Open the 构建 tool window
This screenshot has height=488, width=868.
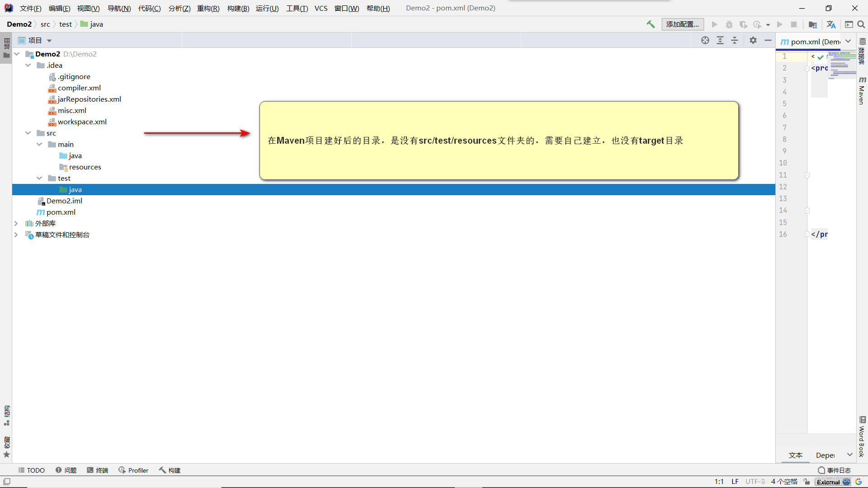(x=170, y=470)
